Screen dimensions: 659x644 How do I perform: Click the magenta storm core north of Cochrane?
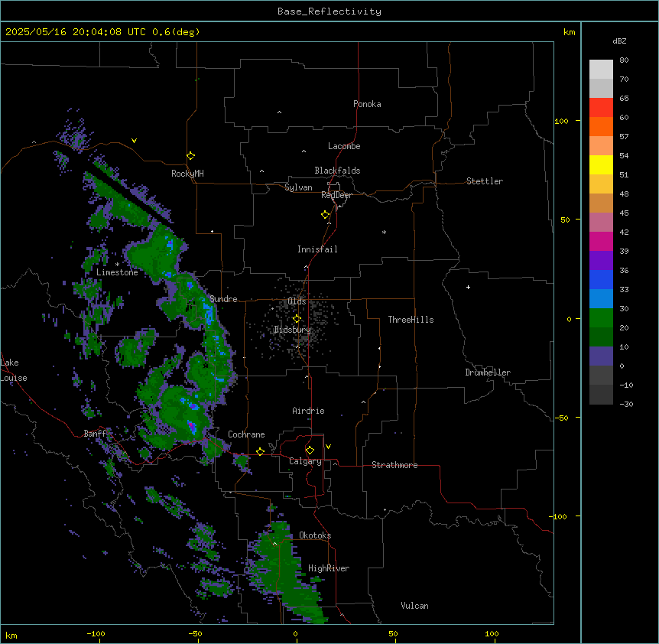point(192,426)
